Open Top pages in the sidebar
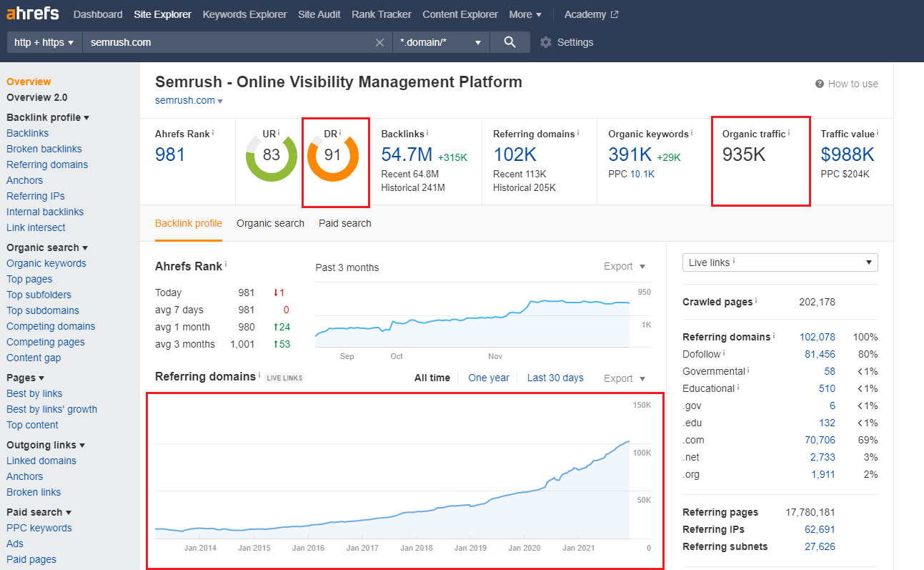Screen dimensions: 924x570 click(x=29, y=279)
